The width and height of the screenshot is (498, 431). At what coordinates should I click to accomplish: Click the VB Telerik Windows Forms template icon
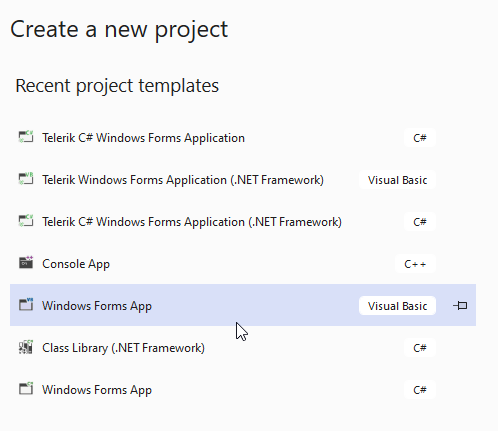[26, 179]
